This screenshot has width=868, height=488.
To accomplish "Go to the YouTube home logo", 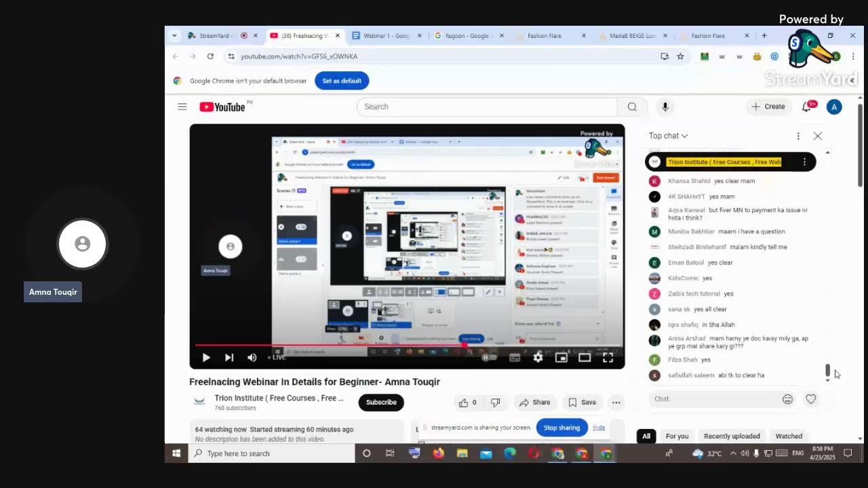I will (222, 106).
